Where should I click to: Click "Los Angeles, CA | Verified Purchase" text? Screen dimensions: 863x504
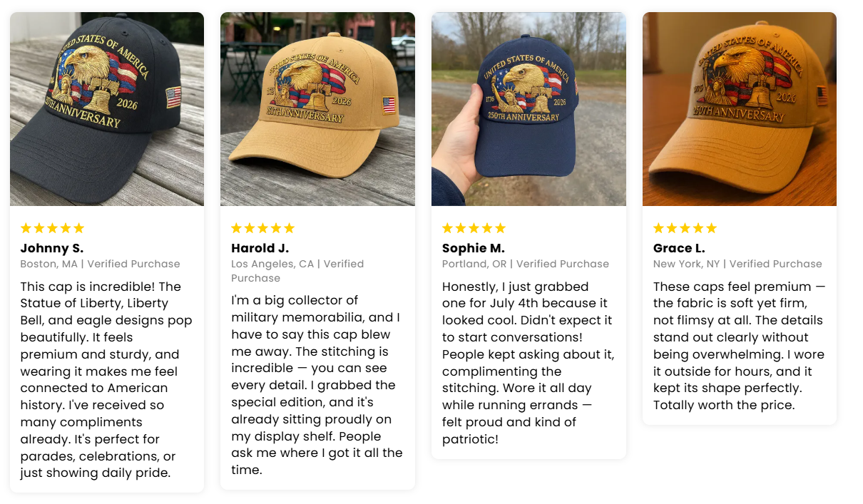297,271
